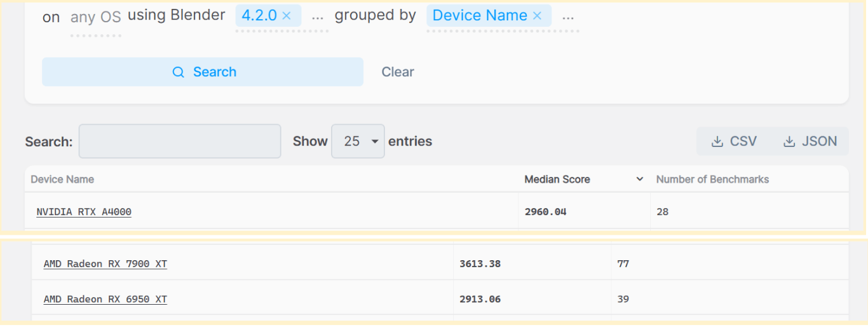Open the AMD Radeon RX 6950 XT link
Screen dimensions: 868x327
105,299
